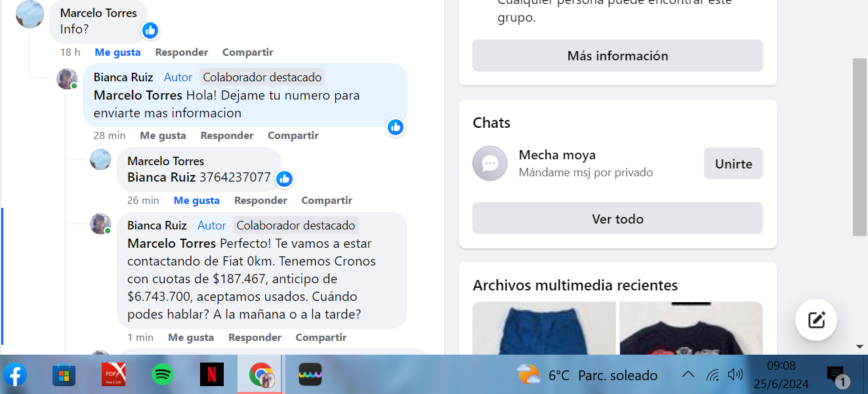The image size is (868, 394).
Task: Open Netflix taskbar app
Action: coord(211,375)
